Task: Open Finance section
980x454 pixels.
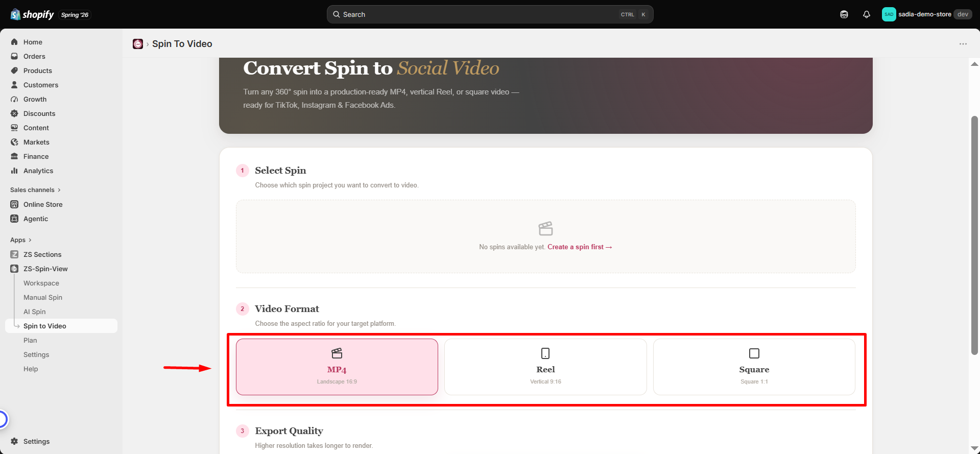Action: pyautogui.click(x=61, y=156)
